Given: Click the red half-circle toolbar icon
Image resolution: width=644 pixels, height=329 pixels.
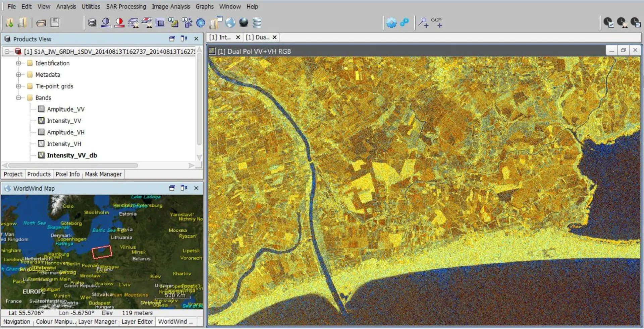Looking at the screenshot, I should tap(119, 22).
